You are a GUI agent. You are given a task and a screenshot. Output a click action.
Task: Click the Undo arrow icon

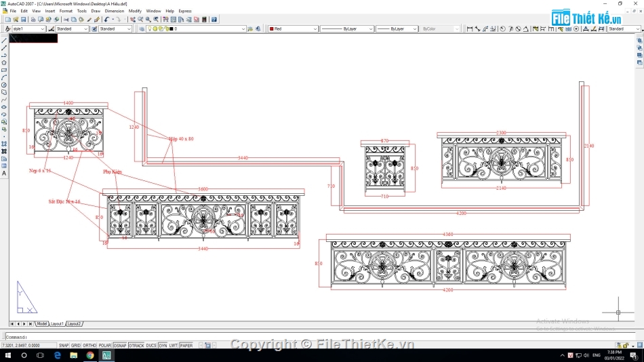[x=107, y=19]
